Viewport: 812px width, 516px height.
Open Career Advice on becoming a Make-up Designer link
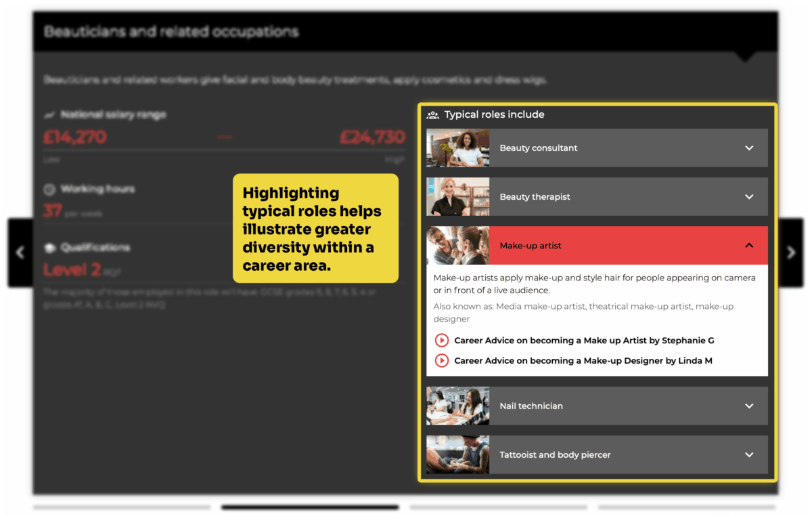(x=583, y=361)
